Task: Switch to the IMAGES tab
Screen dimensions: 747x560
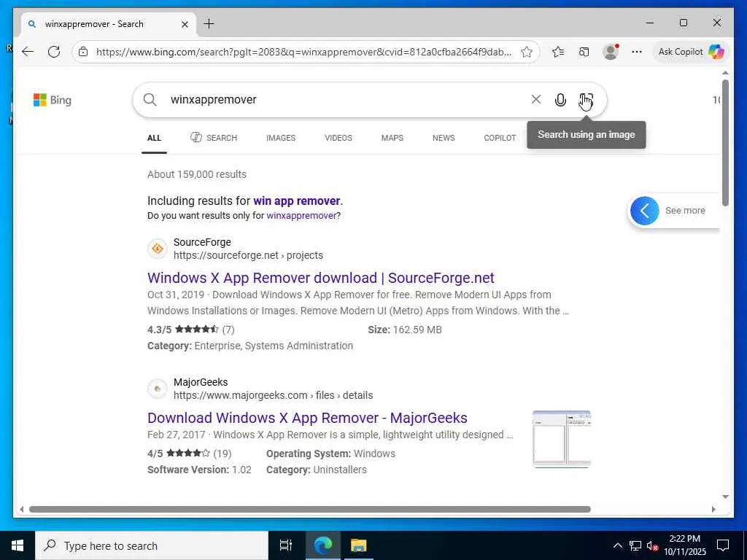Action: [281, 138]
